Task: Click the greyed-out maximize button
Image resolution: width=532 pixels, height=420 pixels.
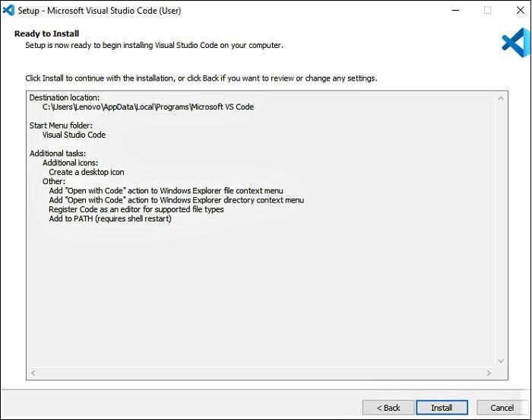Action: tap(487, 11)
